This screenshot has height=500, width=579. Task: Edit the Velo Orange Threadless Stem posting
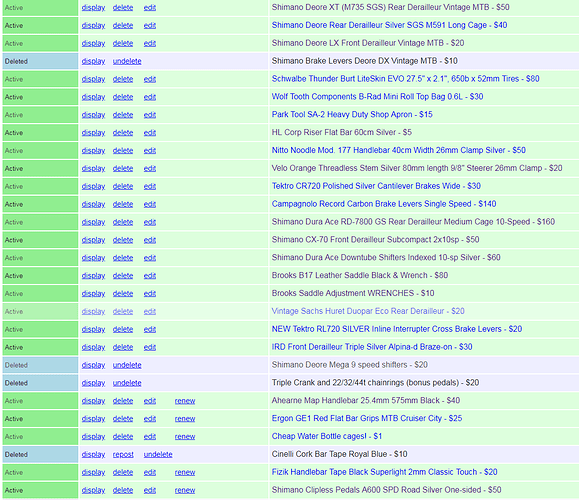150,168
